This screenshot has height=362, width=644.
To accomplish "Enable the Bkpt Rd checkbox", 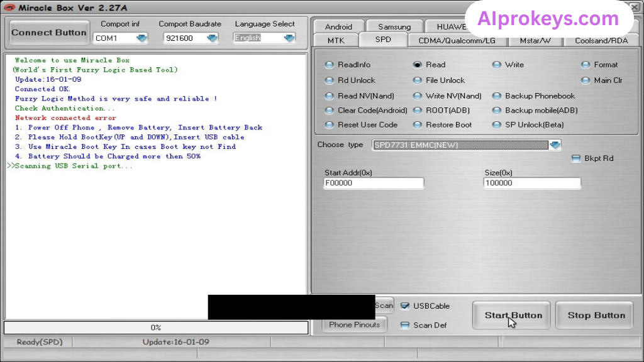I will (x=576, y=158).
